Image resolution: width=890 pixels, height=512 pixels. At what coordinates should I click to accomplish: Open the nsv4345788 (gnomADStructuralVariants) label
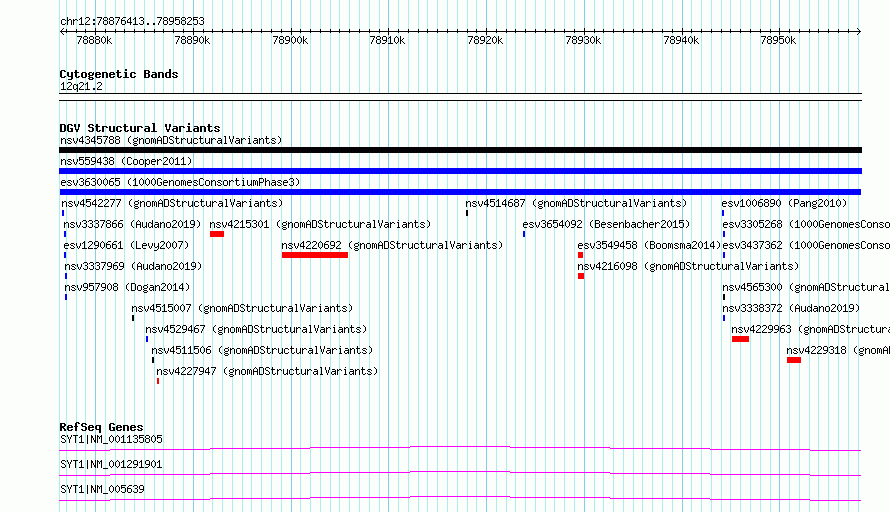(171, 140)
